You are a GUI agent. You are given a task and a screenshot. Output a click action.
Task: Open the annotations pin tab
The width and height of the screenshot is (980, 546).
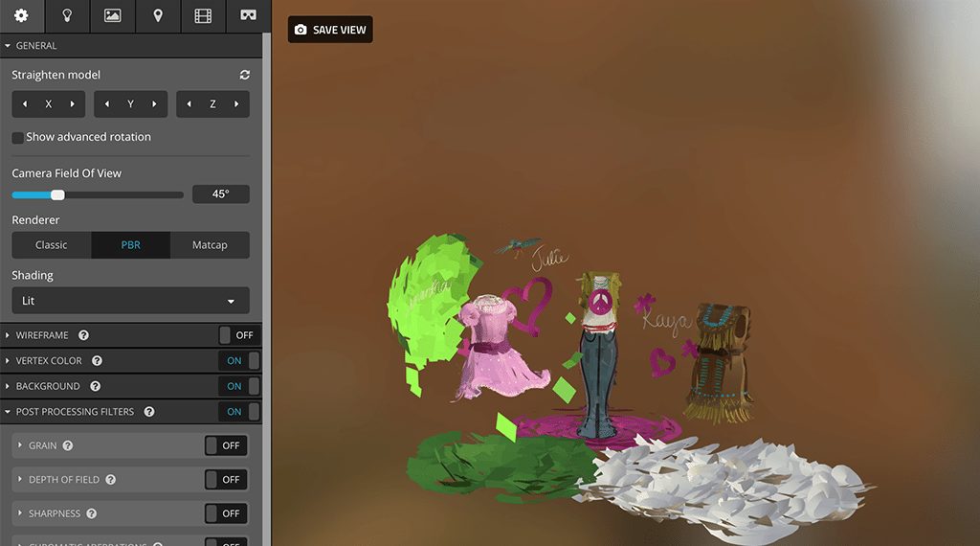click(158, 15)
